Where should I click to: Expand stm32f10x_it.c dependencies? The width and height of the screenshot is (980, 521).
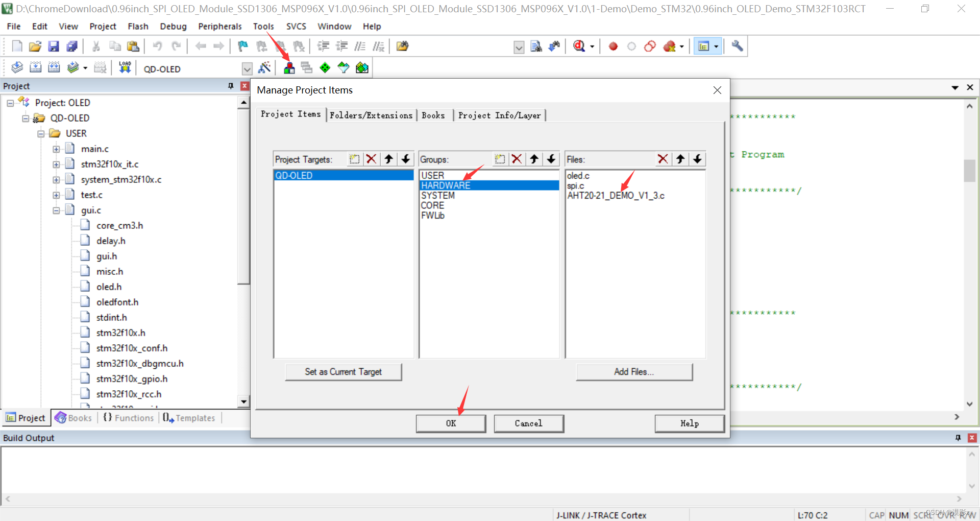point(56,164)
